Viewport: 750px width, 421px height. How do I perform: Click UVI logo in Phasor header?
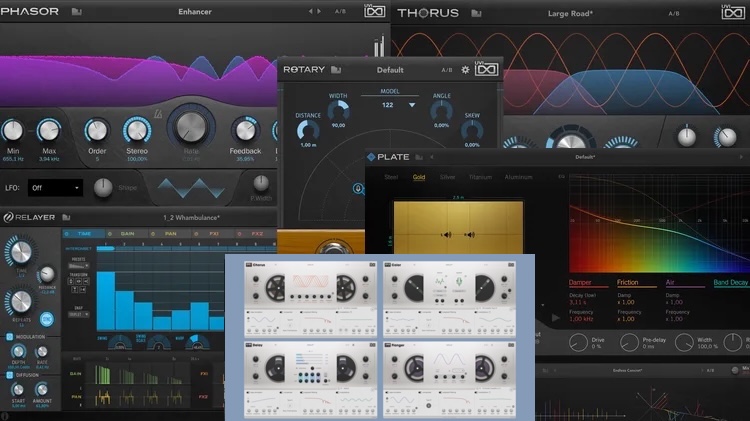tap(375, 11)
